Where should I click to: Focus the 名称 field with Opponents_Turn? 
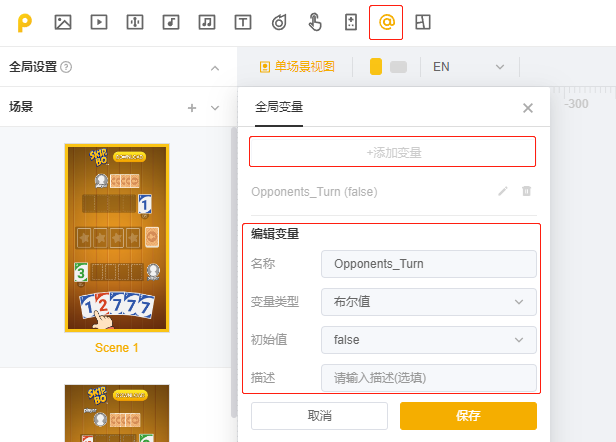pos(429,264)
